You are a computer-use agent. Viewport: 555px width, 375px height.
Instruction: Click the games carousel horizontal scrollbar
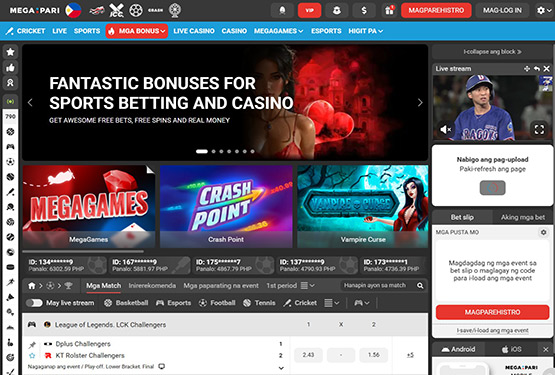83,251
